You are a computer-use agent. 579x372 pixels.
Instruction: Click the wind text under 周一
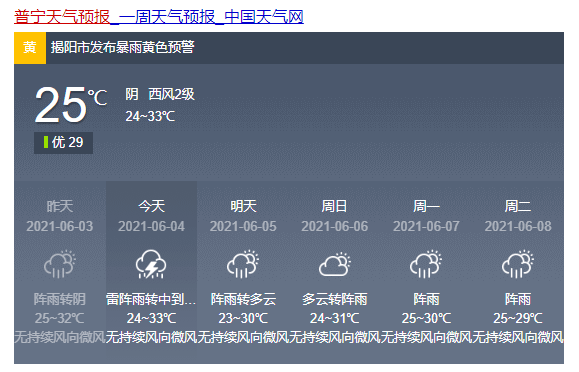pyautogui.click(x=426, y=337)
